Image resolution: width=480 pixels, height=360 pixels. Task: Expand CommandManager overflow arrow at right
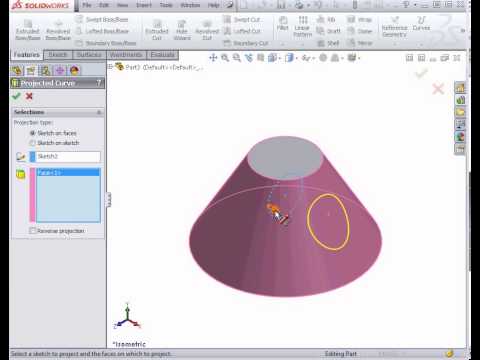463,31
